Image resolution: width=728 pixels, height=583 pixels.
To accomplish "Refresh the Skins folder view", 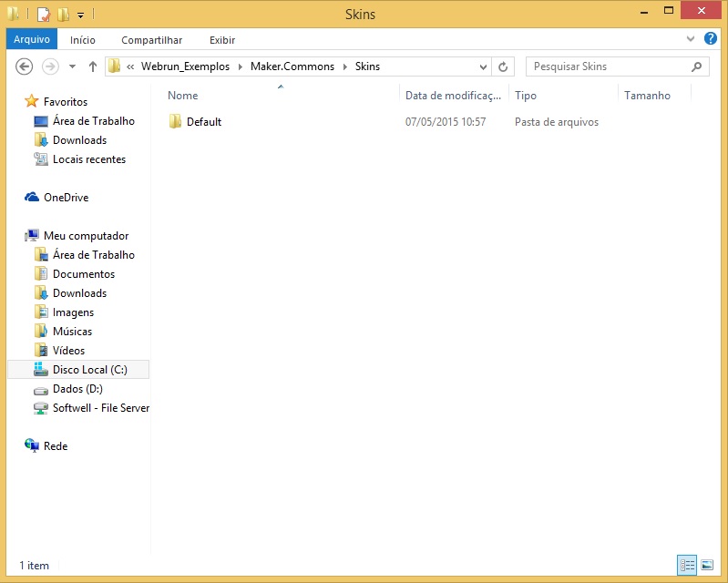I will pyautogui.click(x=503, y=66).
